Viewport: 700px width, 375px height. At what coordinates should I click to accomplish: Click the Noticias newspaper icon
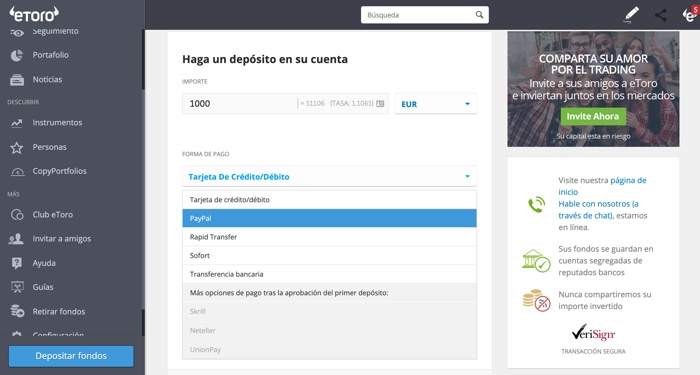click(17, 80)
